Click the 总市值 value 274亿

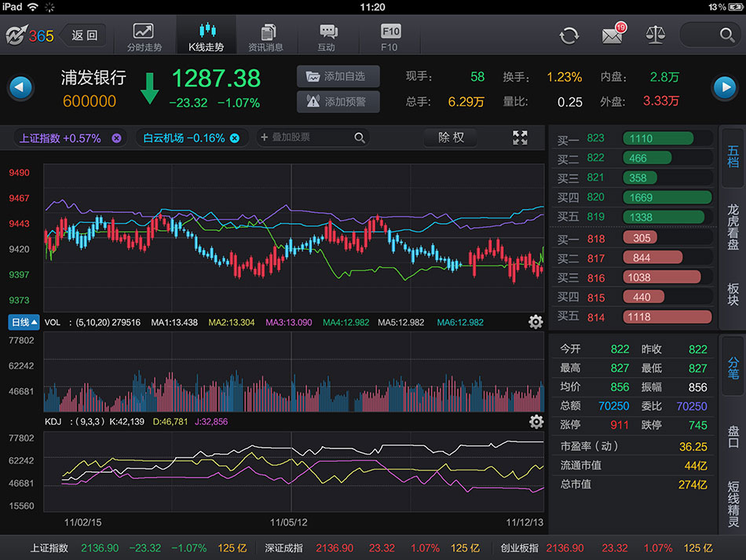693,485
